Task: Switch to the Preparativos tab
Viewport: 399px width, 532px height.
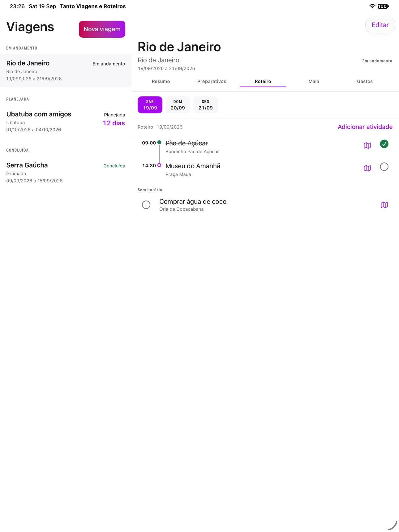Action: pyautogui.click(x=212, y=81)
